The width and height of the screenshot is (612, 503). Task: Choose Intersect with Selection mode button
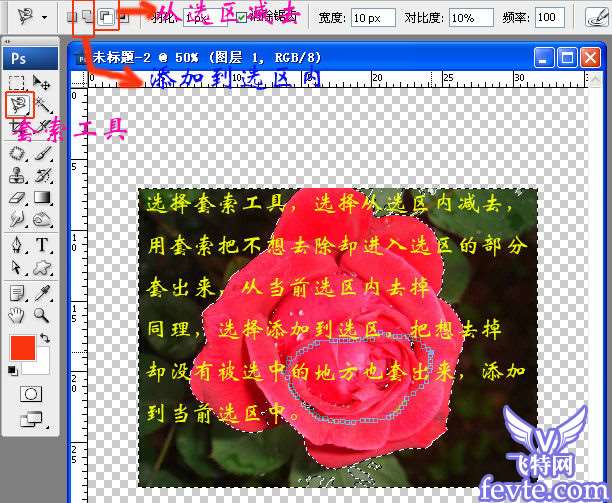pyautogui.click(x=124, y=17)
